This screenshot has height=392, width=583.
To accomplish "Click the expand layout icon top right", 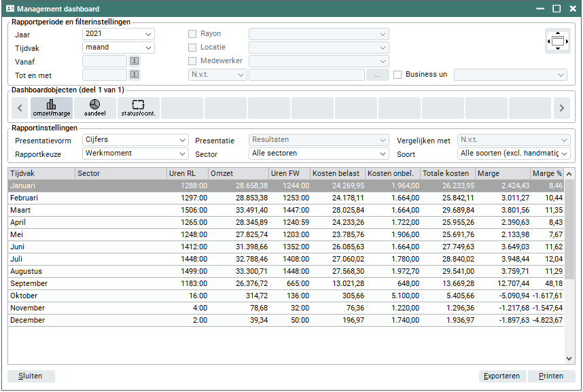I will click(557, 41).
